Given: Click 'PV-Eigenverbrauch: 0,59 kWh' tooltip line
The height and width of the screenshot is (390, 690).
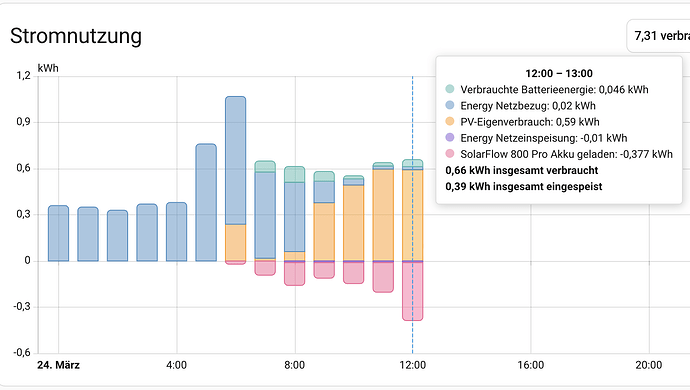Looking at the screenshot, I should point(530,122).
